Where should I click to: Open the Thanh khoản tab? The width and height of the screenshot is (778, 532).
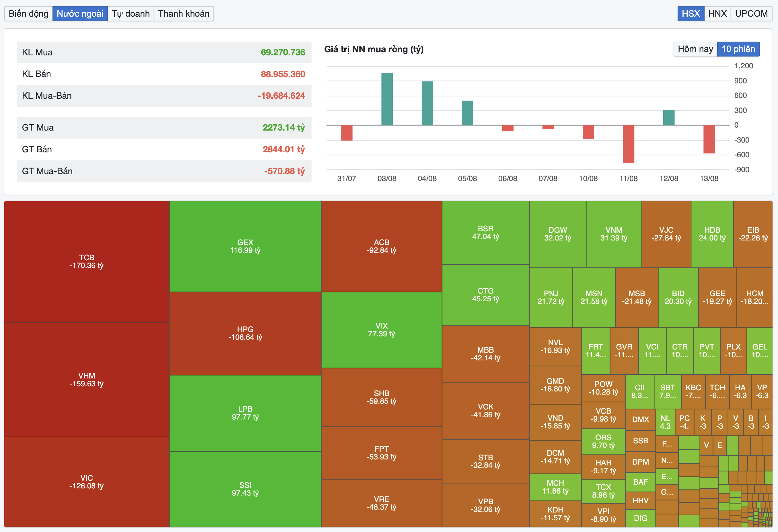184,14
